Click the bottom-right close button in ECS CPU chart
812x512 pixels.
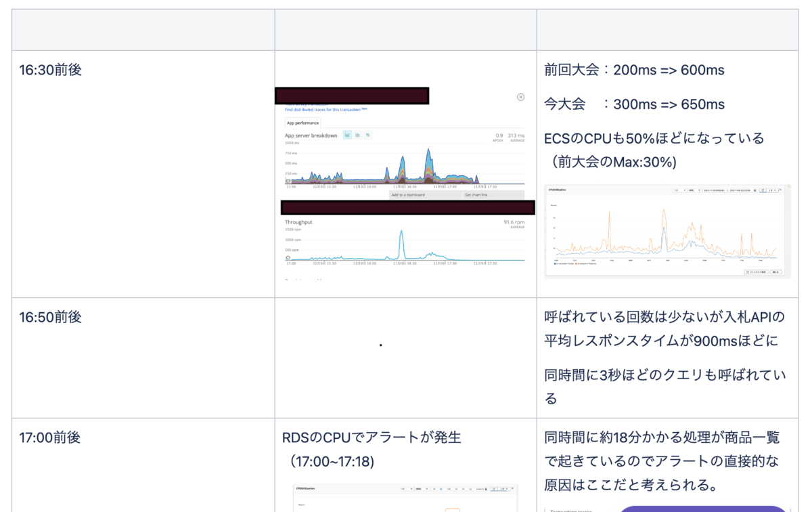tap(775, 272)
